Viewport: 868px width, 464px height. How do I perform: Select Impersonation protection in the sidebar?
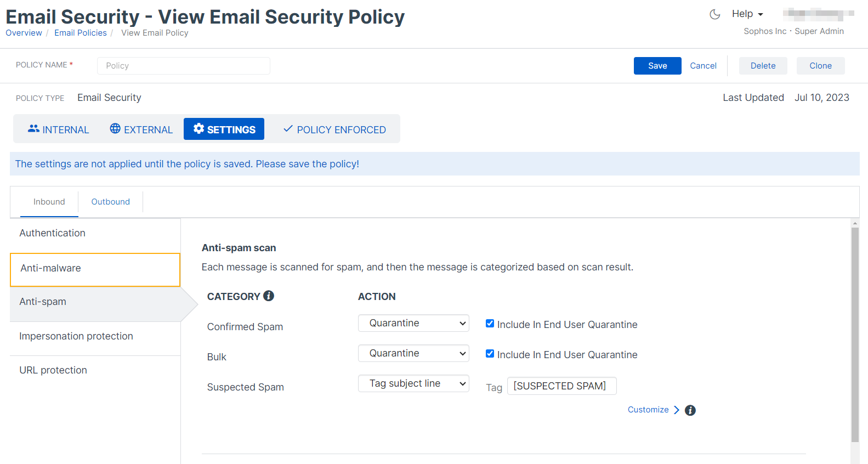click(76, 336)
